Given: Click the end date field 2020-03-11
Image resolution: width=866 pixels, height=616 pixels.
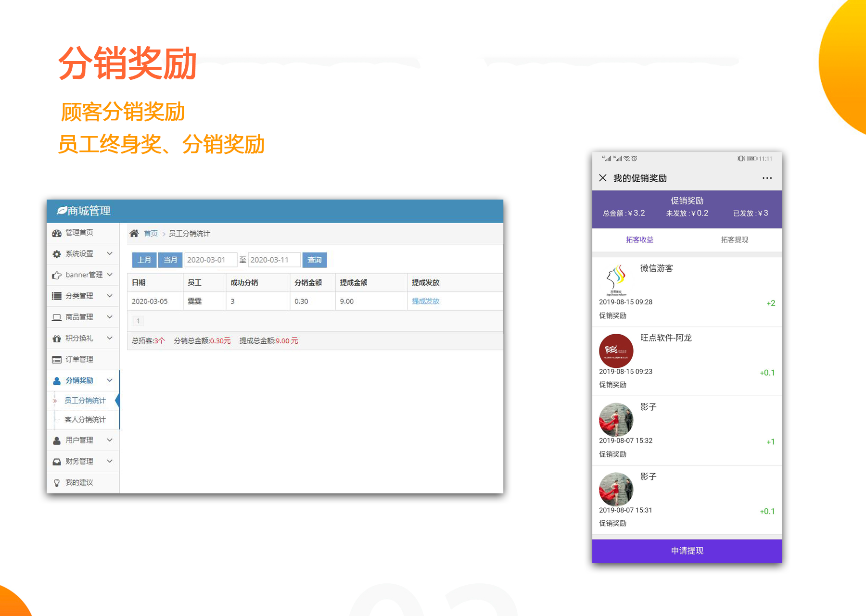Looking at the screenshot, I should coord(274,260).
